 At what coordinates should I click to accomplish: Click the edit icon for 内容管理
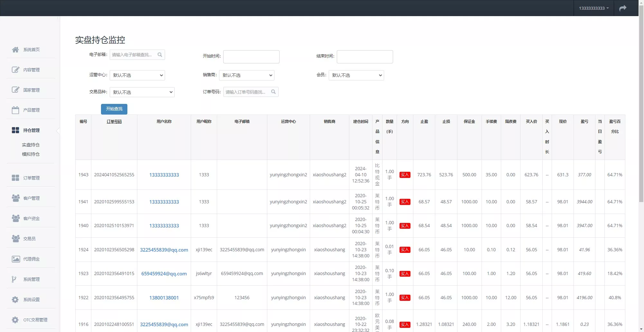click(15, 70)
